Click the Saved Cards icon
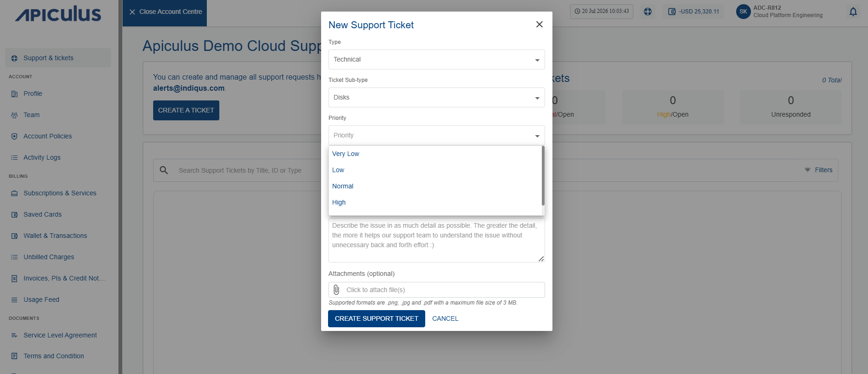This screenshot has width=868, height=374. tap(14, 215)
